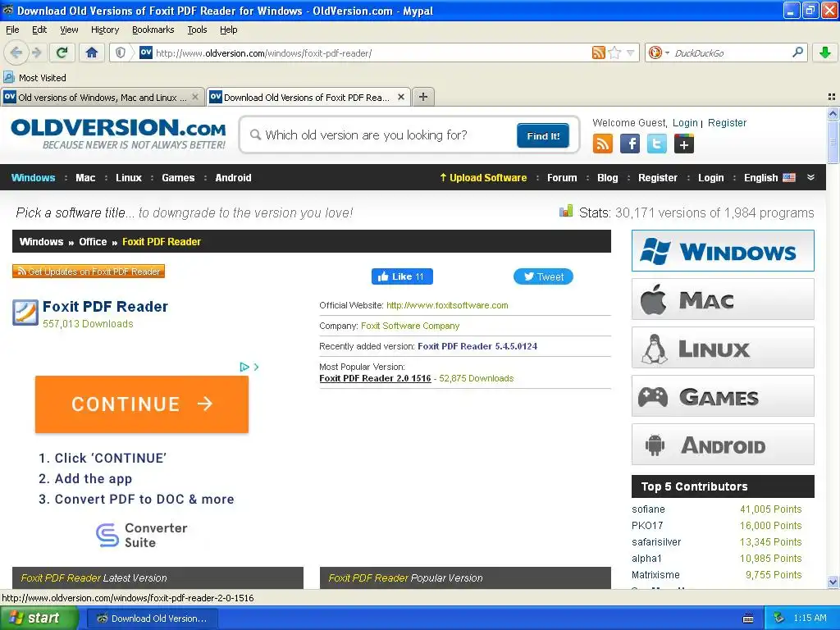Open the Twitter icon in header
Viewport: 840px width, 630px height.
coord(656,144)
